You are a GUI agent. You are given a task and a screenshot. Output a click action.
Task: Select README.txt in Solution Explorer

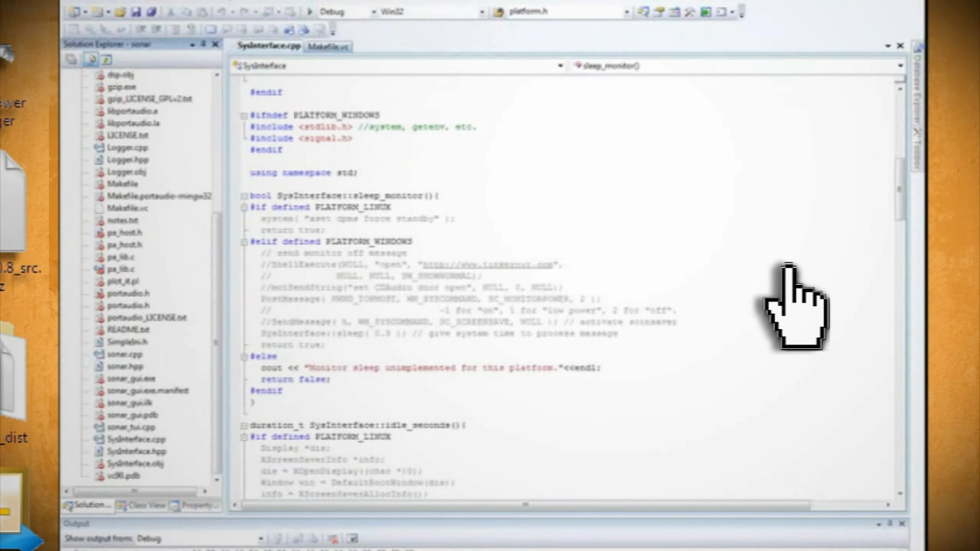click(x=128, y=330)
